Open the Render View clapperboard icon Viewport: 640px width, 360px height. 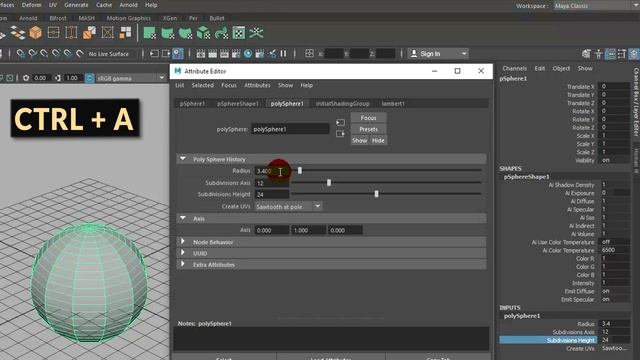pos(201,54)
